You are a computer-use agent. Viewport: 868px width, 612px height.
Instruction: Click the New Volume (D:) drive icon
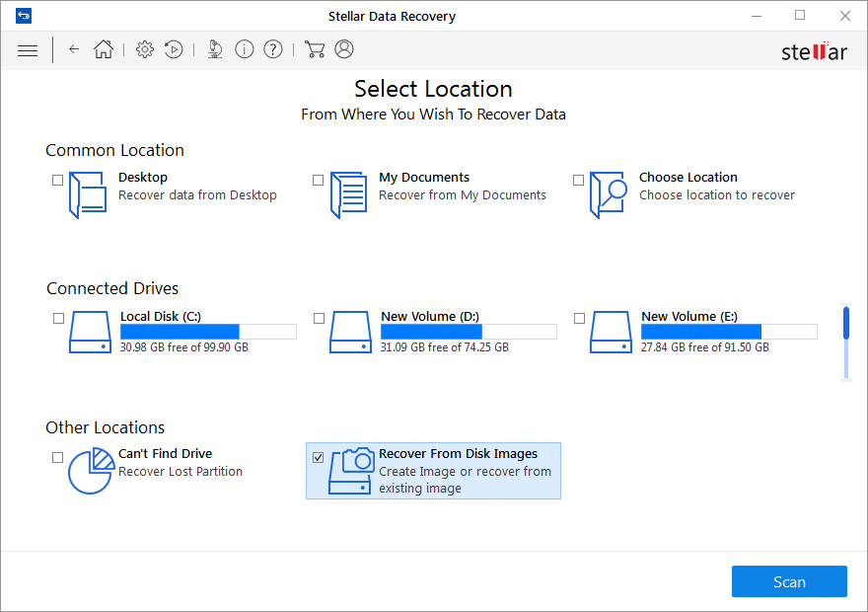click(350, 332)
